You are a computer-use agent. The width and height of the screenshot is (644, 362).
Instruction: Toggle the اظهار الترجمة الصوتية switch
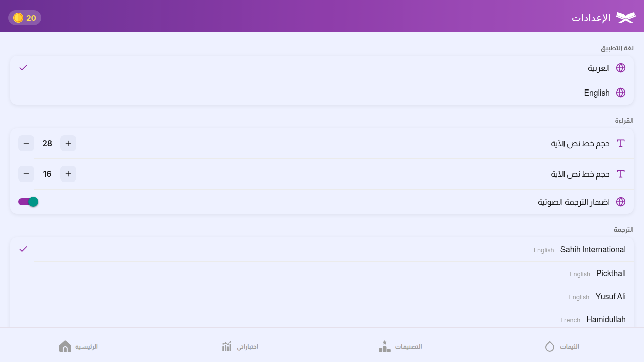tap(28, 202)
